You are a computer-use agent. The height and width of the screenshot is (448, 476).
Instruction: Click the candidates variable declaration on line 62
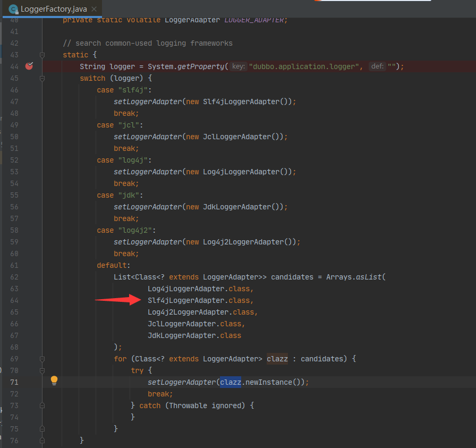tap(292, 277)
